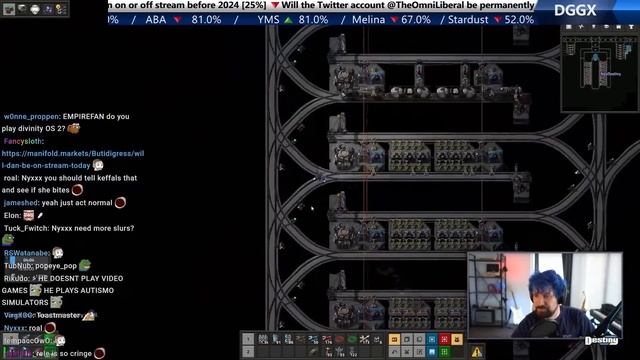Toggle first yellow shortcut bar button
Viewport: 640px width, 360px height.
[395, 339]
